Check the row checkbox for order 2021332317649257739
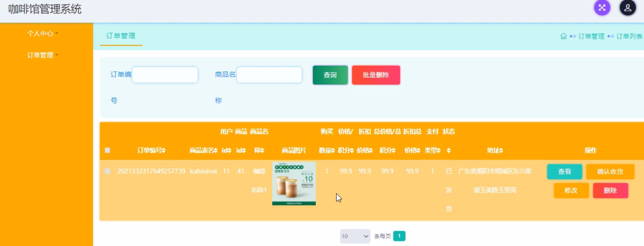The height and width of the screenshot is (246, 644). pyautogui.click(x=108, y=171)
